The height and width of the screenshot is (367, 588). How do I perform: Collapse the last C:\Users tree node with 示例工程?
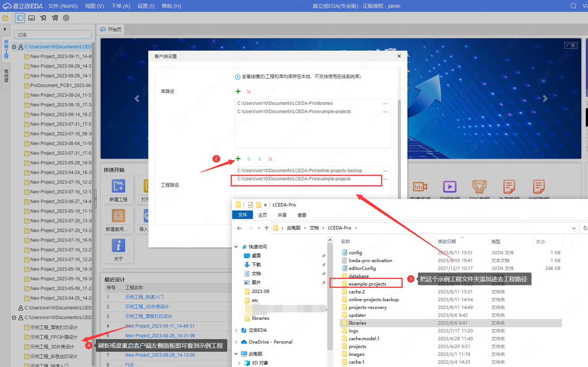14,317
